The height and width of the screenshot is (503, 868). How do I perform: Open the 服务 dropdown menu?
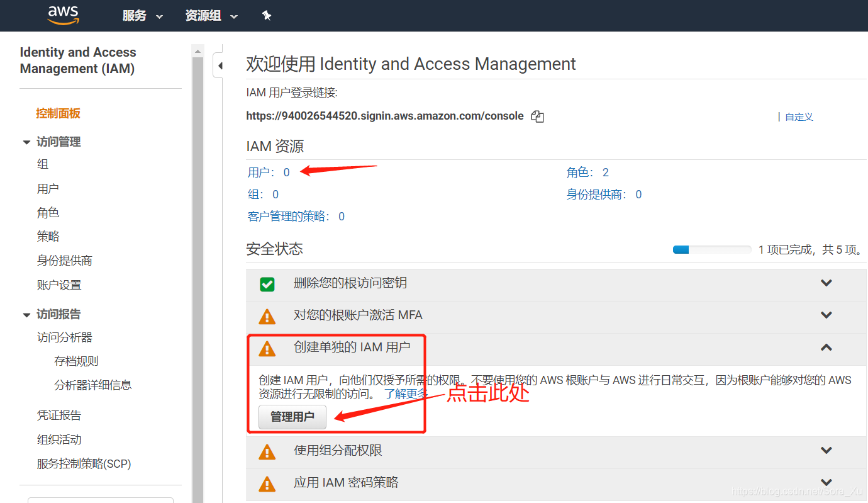click(x=143, y=16)
